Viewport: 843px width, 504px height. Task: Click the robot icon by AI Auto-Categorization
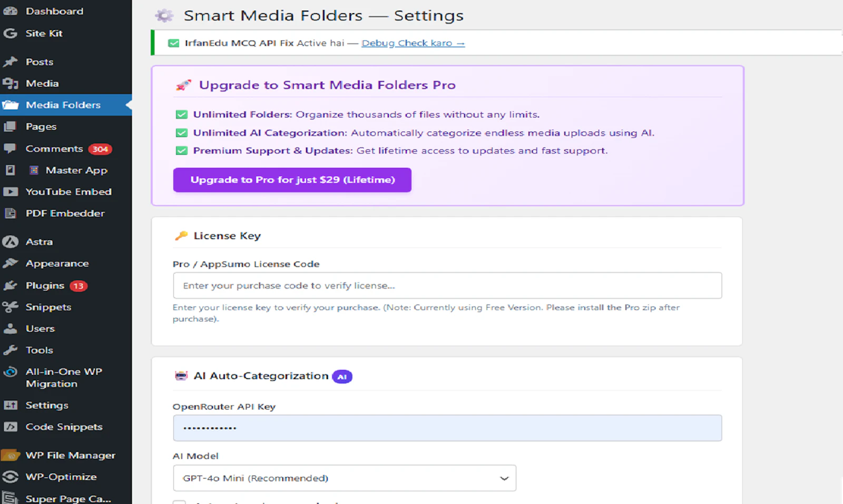pos(181,375)
